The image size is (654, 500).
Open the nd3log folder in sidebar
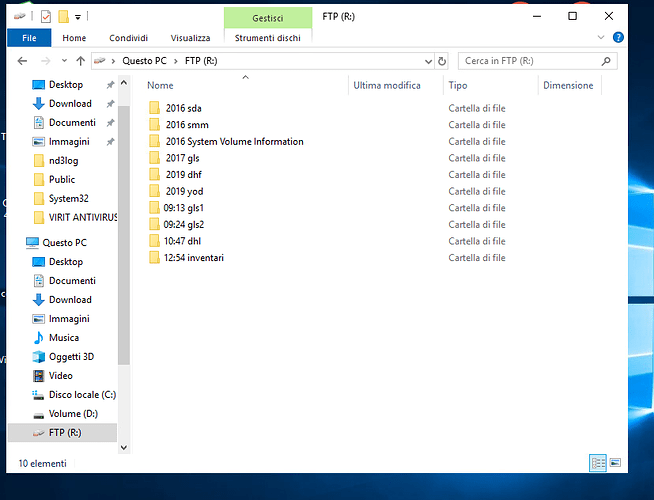coord(63,161)
